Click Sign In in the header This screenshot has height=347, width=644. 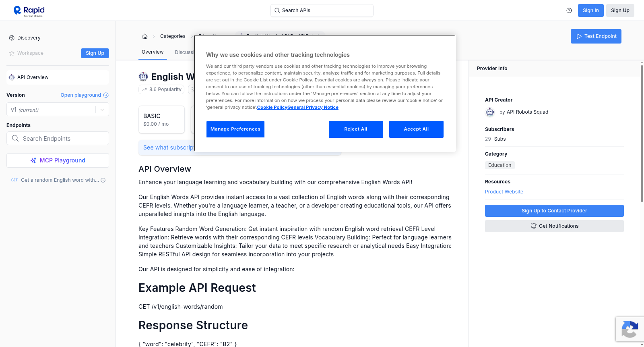click(591, 10)
